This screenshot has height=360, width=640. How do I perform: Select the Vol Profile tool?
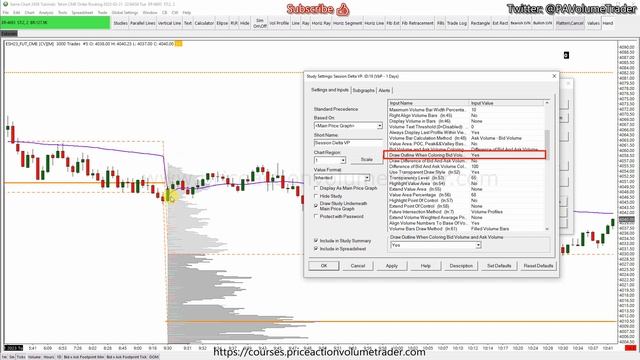click(279, 23)
